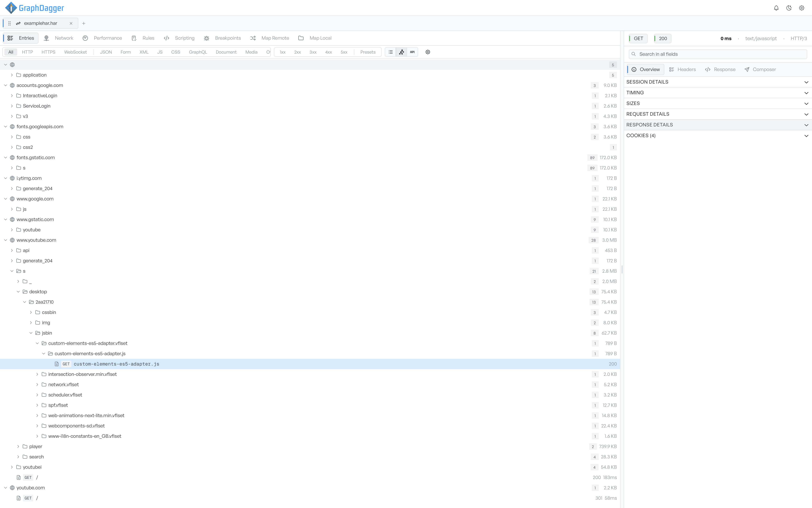This screenshot has height=508, width=812.
Task: Switch to API view icon
Action: (x=412, y=52)
